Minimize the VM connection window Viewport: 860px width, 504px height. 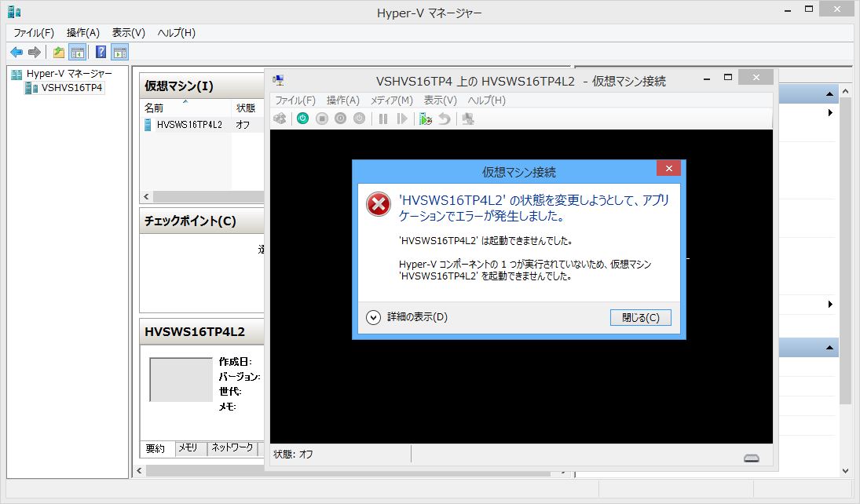[707, 79]
